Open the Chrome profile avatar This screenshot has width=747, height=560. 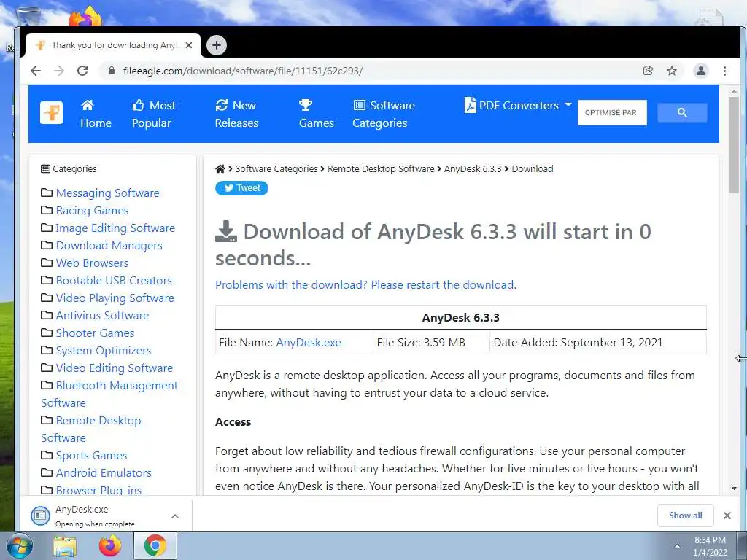[x=701, y=71]
